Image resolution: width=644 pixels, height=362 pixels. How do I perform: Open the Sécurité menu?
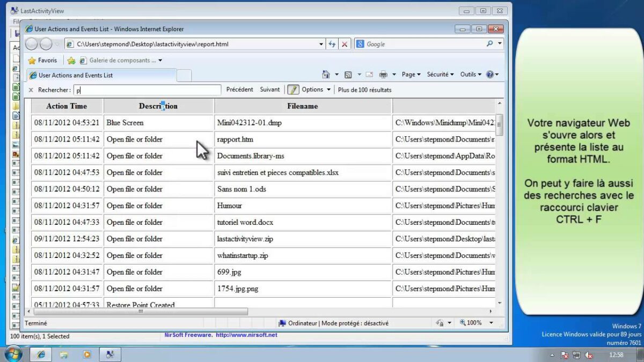pyautogui.click(x=440, y=75)
